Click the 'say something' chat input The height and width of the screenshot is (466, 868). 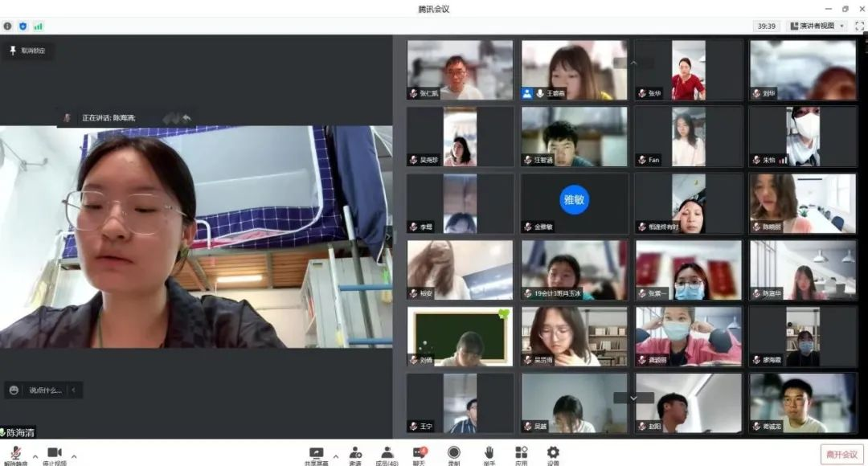(45, 390)
